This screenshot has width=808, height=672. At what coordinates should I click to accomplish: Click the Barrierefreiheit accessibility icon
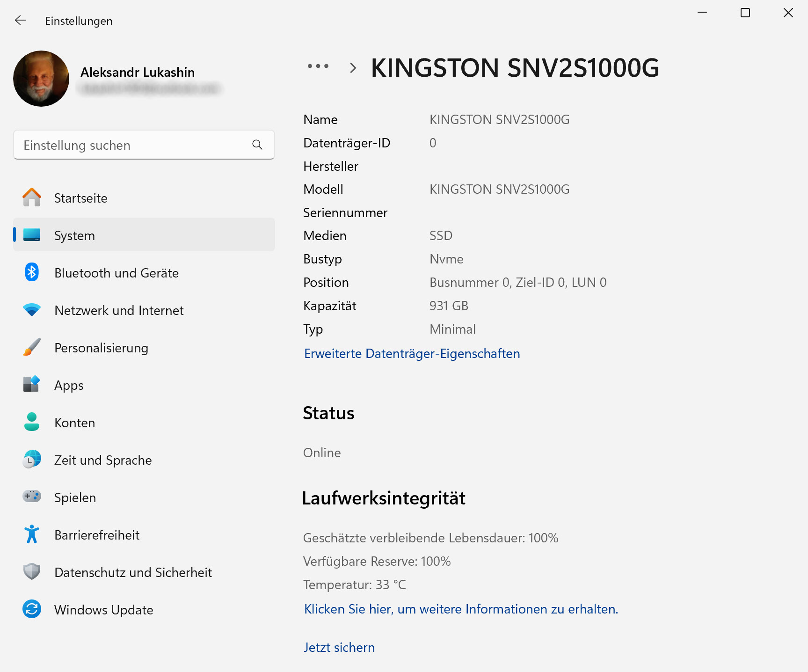tap(32, 534)
